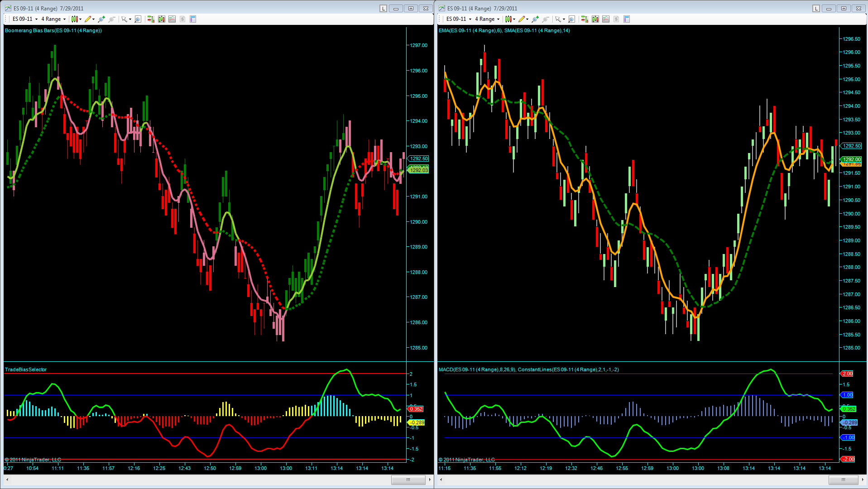This screenshot has height=489, width=868.
Task: Minimize the right chart window
Action: [x=829, y=8]
